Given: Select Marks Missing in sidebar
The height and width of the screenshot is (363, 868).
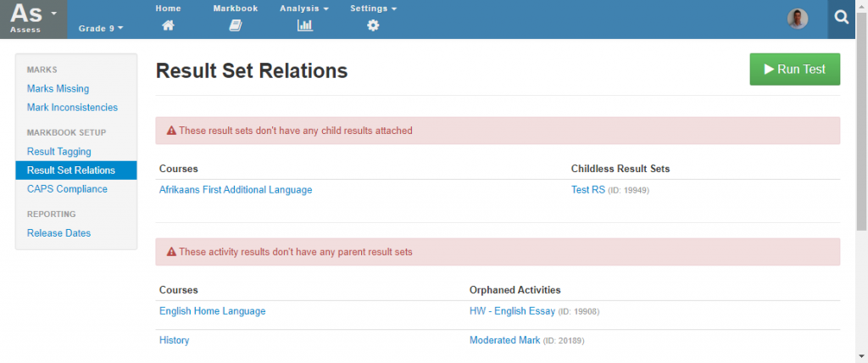Looking at the screenshot, I should click(58, 89).
